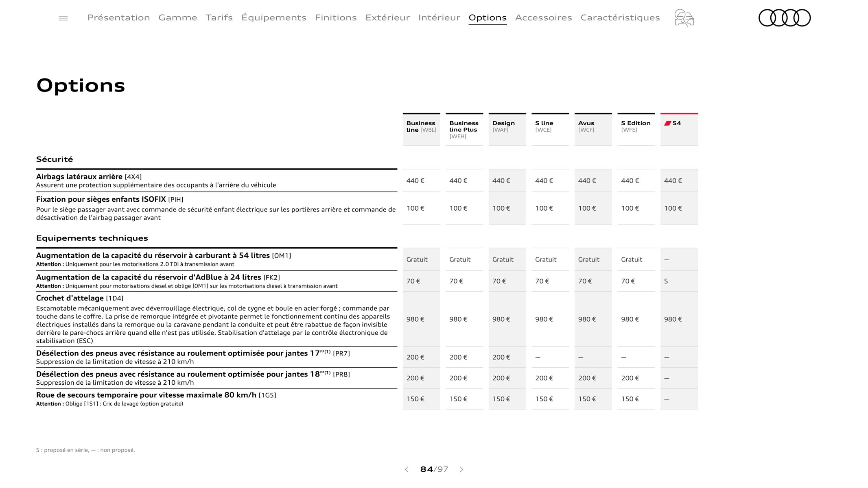Switch to the Gamme tab

[178, 17]
